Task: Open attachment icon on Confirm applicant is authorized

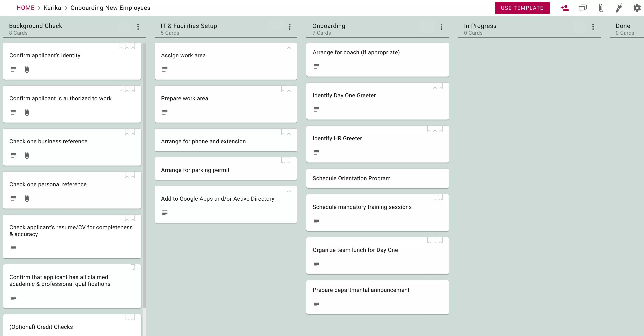Action: 27,112
